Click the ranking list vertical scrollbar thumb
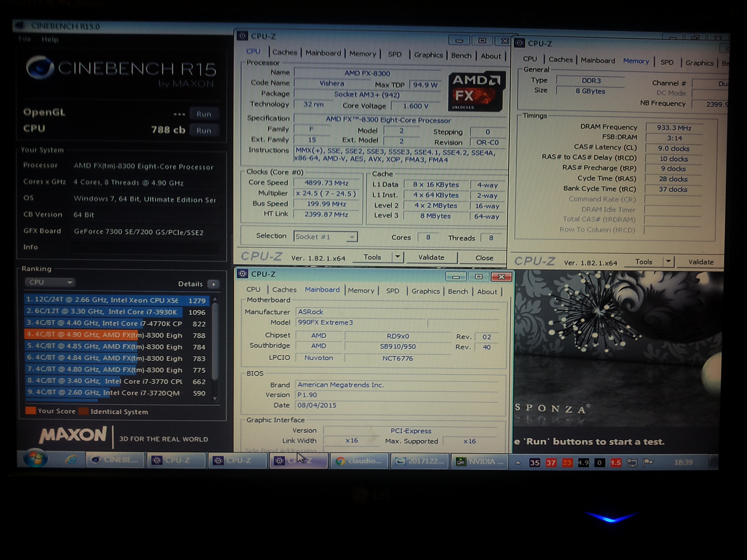Viewport: 747px width, 560px height. [215, 341]
